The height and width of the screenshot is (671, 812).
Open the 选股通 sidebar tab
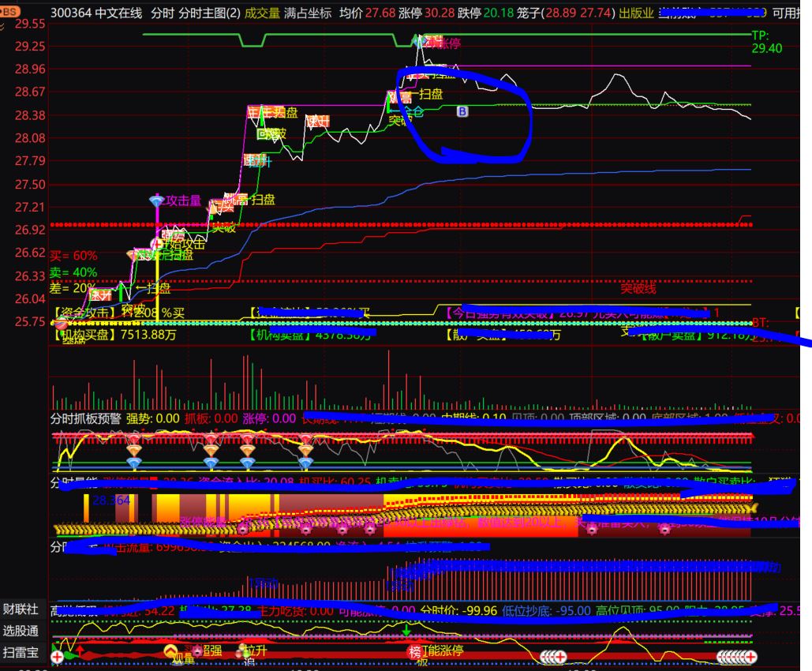[x=21, y=631]
